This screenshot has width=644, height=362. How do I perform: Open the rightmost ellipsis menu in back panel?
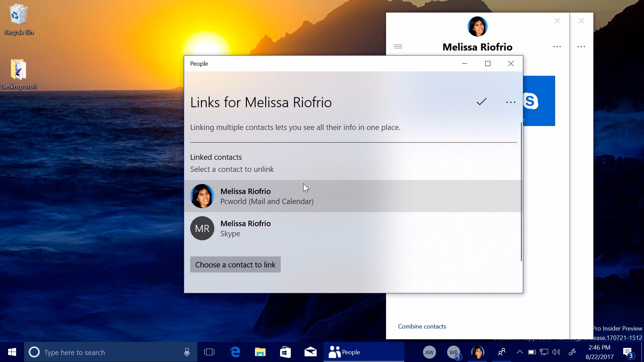tap(581, 47)
